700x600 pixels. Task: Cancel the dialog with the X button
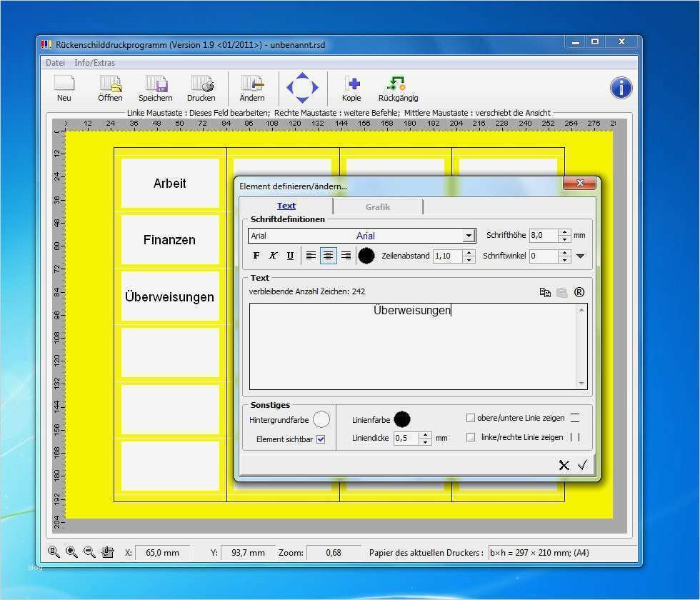click(x=564, y=465)
